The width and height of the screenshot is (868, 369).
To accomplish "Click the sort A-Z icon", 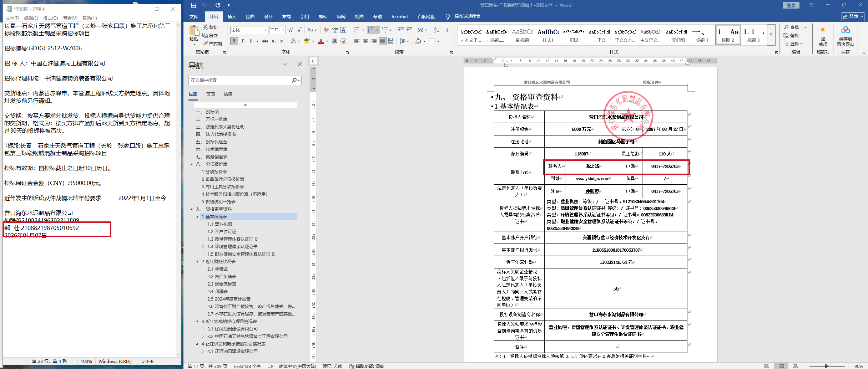I will [x=436, y=30].
